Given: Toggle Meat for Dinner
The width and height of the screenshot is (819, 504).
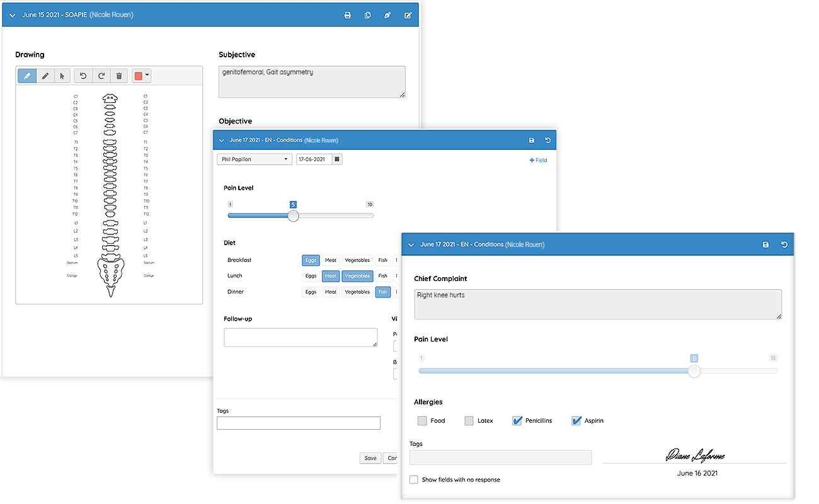Looking at the screenshot, I should tap(331, 292).
